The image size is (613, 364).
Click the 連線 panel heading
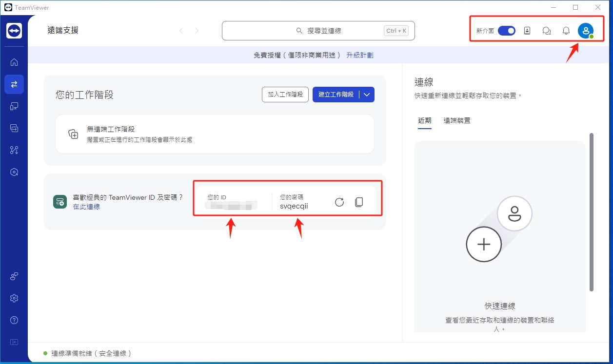pyautogui.click(x=424, y=82)
